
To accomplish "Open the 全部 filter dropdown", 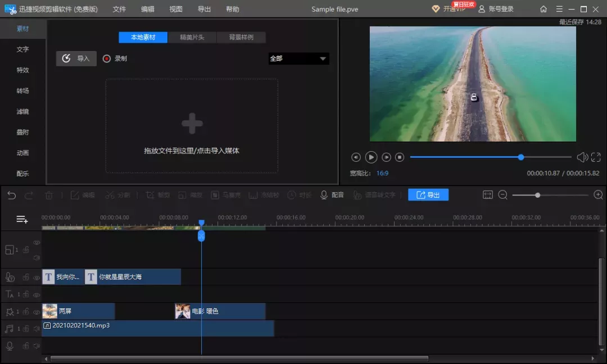I will tap(298, 58).
